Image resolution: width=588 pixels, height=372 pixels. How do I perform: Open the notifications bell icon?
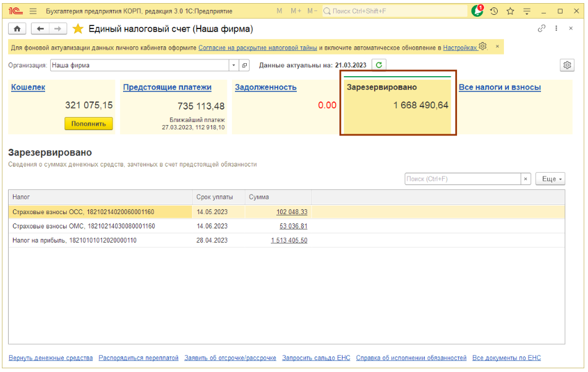point(477,11)
